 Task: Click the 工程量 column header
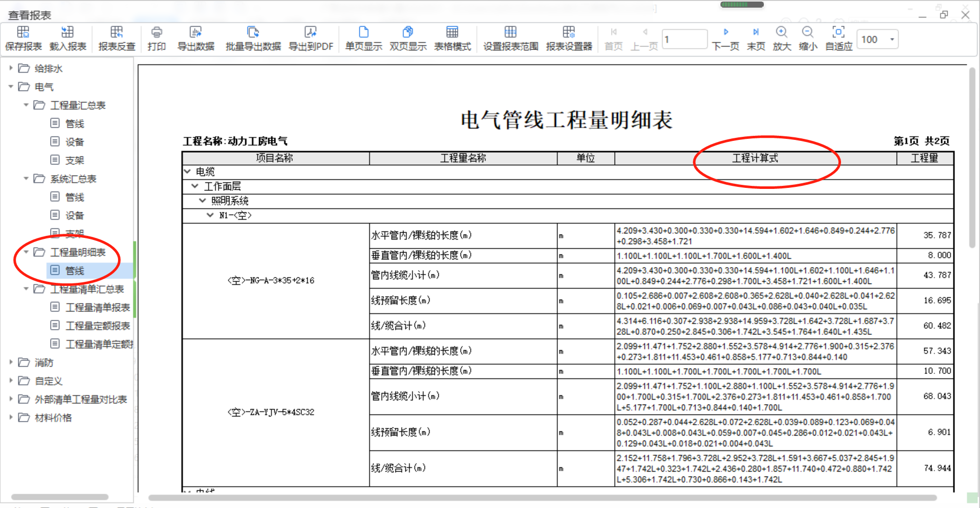pyautogui.click(x=925, y=158)
